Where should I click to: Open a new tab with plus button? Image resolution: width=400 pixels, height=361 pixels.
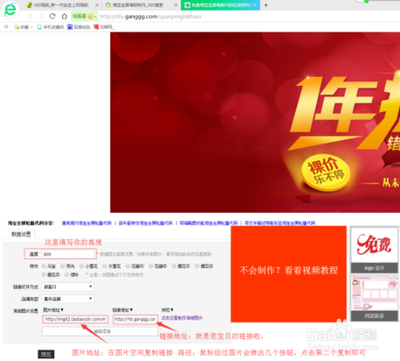266,5
